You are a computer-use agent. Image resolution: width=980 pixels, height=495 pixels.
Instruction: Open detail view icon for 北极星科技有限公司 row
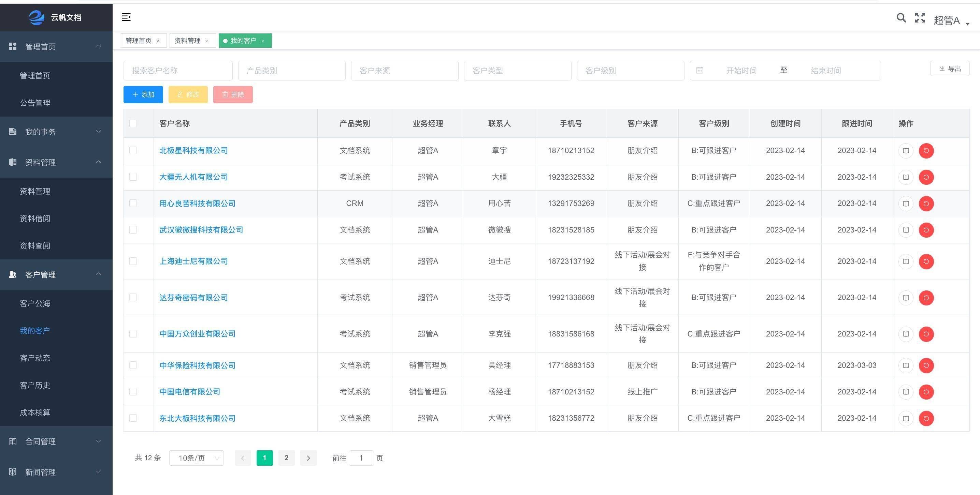pos(906,151)
